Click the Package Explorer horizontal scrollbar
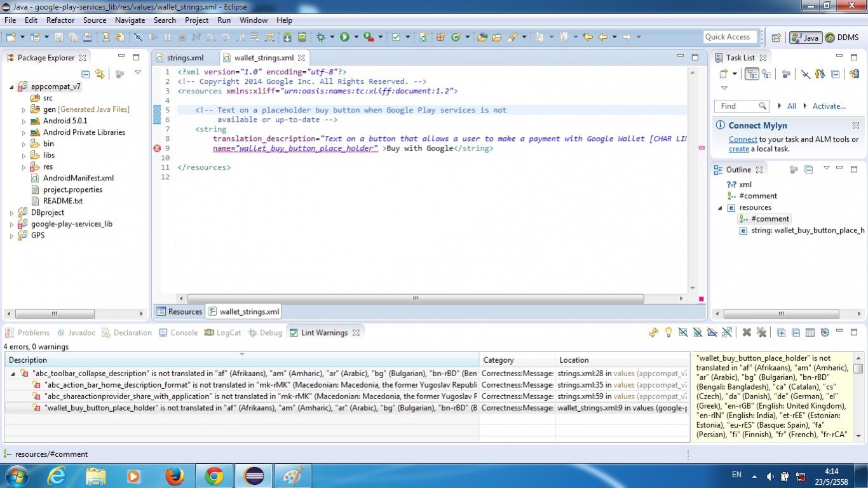 click(x=54, y=314)
